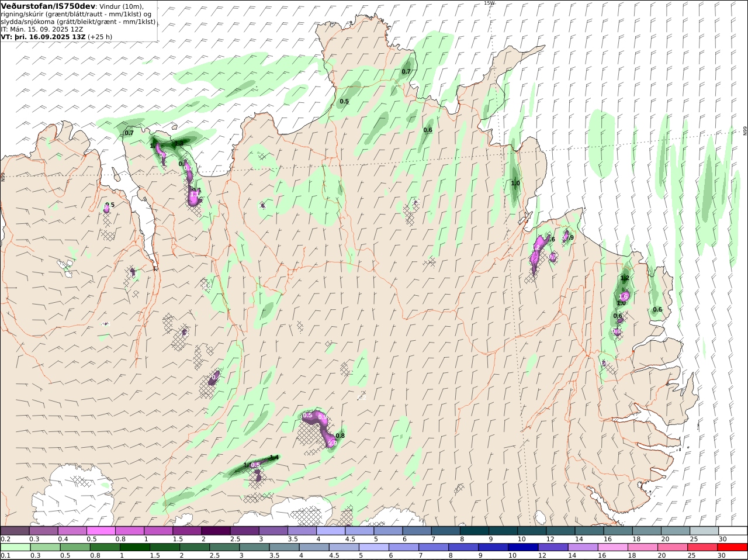The width and height of the screenshot is (748, 560).
Task: Choose the navy blue swatch between 10 and 12
Action: point(524,547)
